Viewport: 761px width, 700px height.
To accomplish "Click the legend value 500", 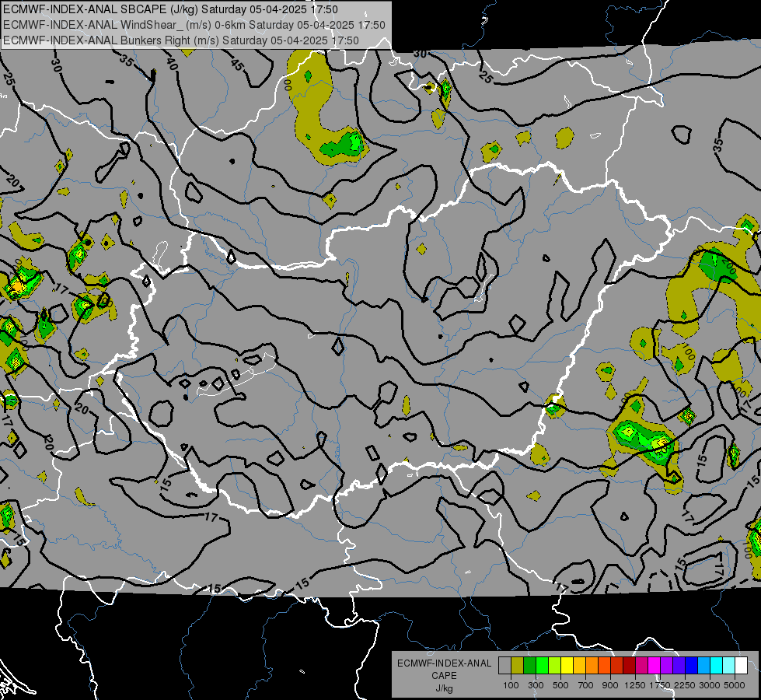I will [x=560, y=685].
